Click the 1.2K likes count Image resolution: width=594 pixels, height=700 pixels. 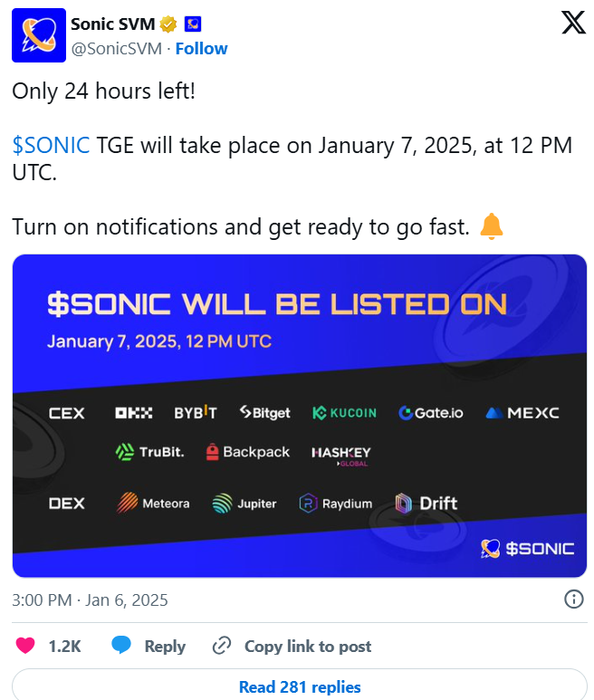coord(64,646)
